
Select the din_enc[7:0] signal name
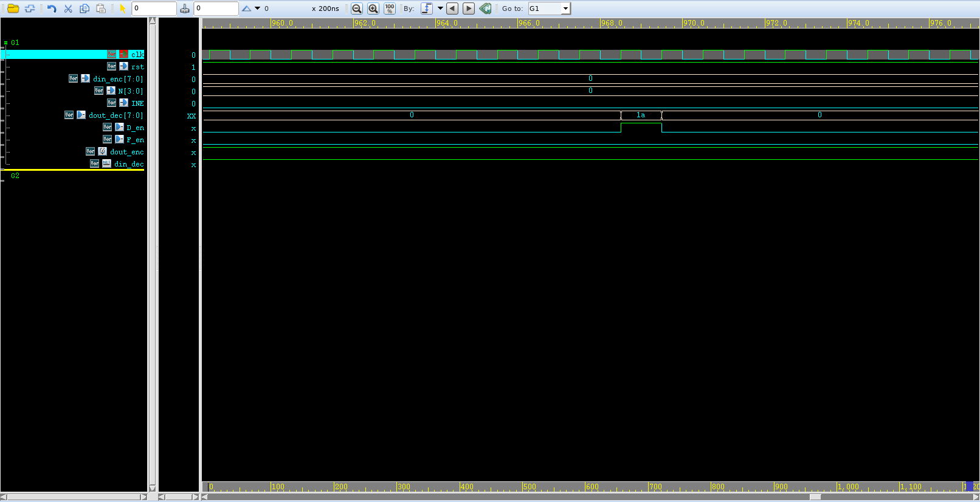118,79
